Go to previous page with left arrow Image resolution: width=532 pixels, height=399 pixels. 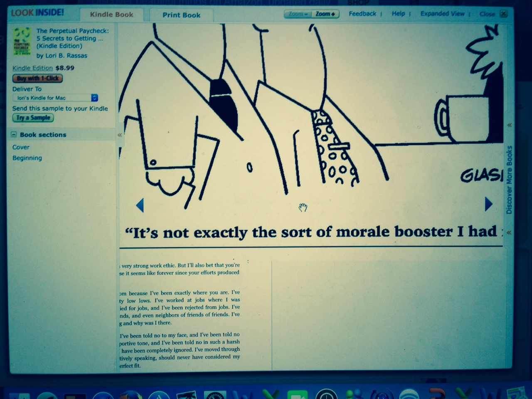(x=140, y=205)
